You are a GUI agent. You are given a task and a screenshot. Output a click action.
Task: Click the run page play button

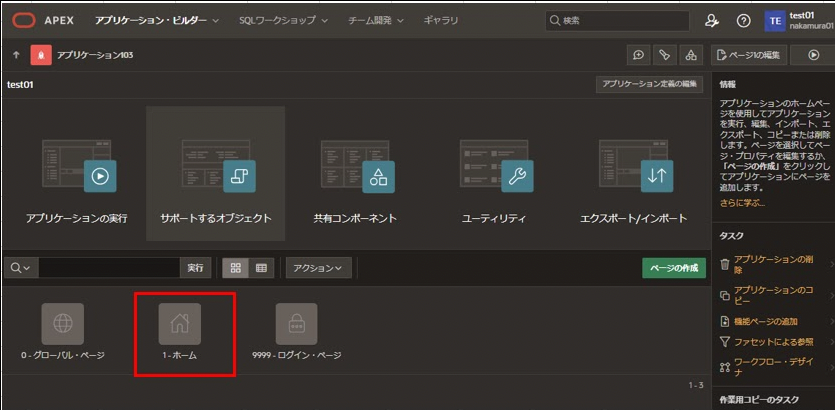point(812,55)
